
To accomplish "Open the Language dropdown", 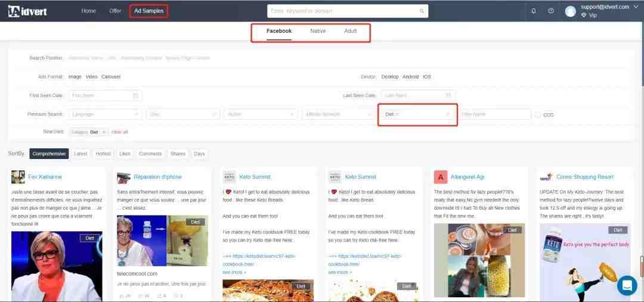I will click(105, 114).
